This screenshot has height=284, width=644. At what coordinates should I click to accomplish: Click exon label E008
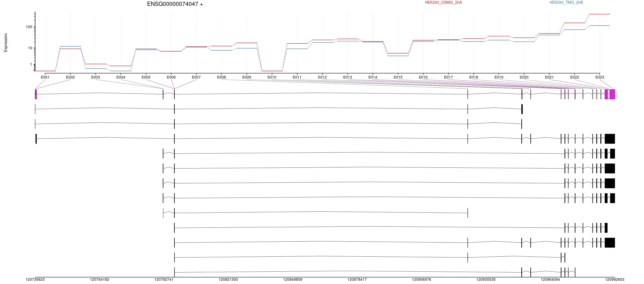click(221, 77)
